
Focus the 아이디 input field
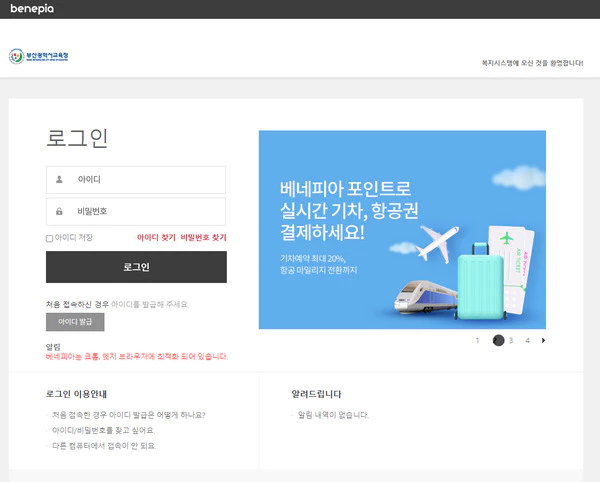pos(136,180)
